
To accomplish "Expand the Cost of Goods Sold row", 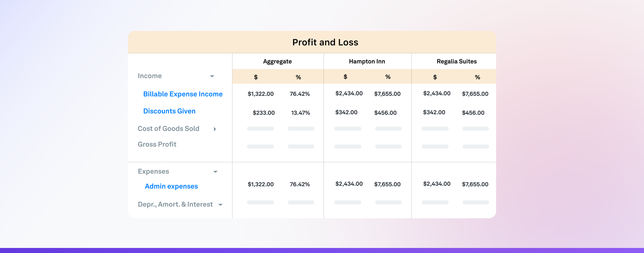I will click(x=215, y=129).
